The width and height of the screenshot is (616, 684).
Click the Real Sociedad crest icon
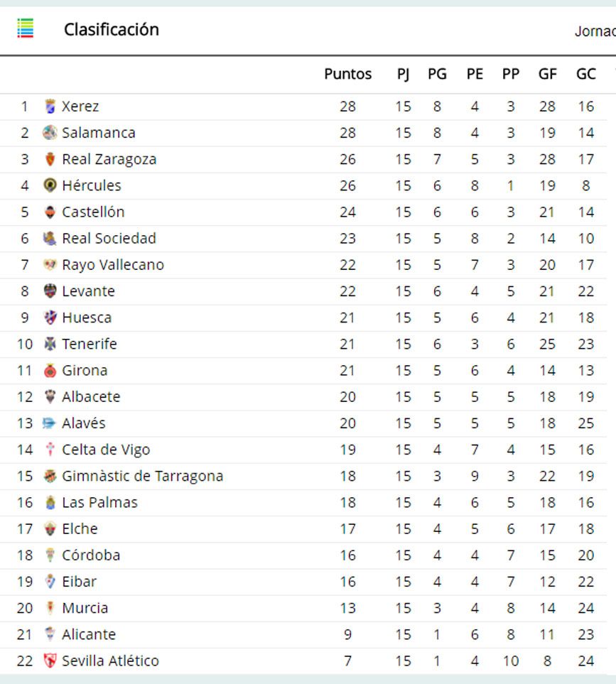[50, 239]
